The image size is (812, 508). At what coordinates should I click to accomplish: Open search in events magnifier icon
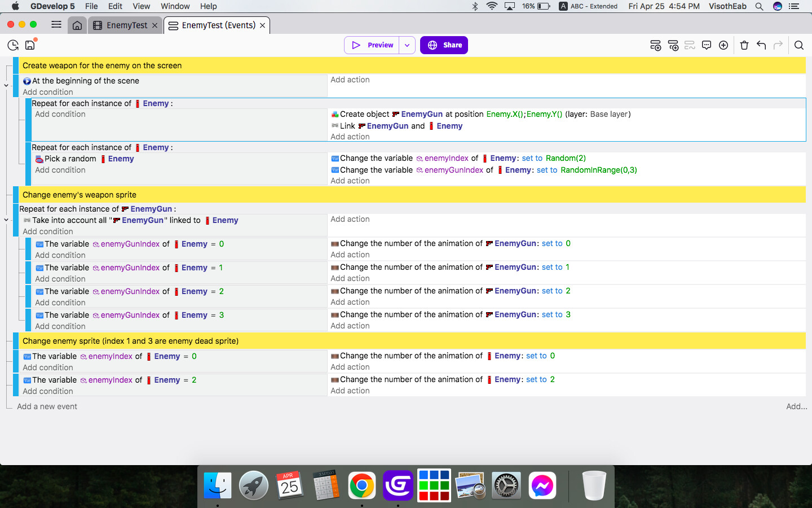[799, 45]
